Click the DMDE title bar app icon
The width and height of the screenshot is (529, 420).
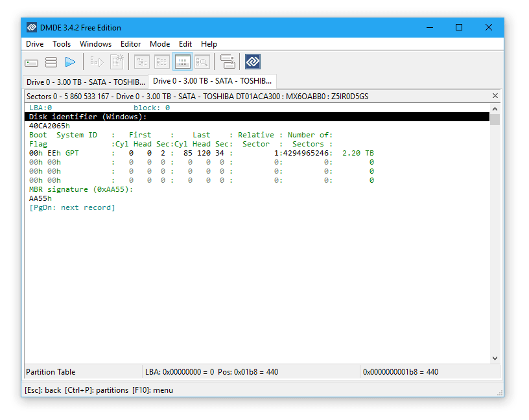click(x=32, y=27)
